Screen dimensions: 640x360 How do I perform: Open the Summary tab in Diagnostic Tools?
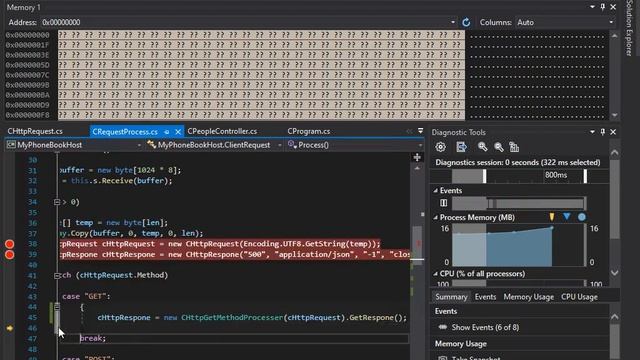click(x=451, y=297)
